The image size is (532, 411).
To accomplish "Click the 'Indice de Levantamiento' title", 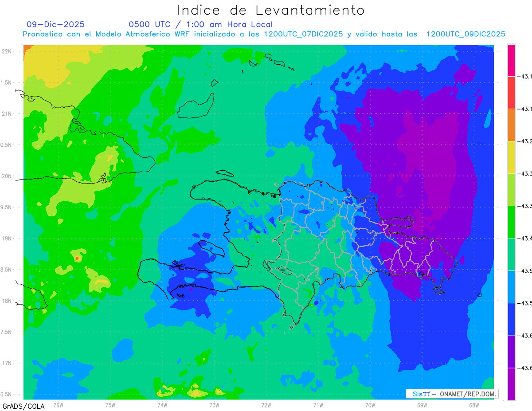I will click(x=271, y=10).
